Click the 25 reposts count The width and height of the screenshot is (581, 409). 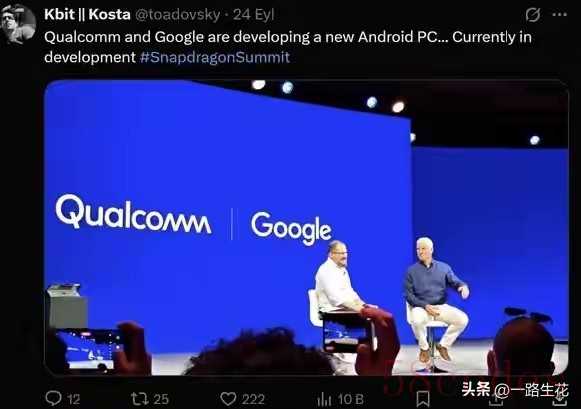161,399
